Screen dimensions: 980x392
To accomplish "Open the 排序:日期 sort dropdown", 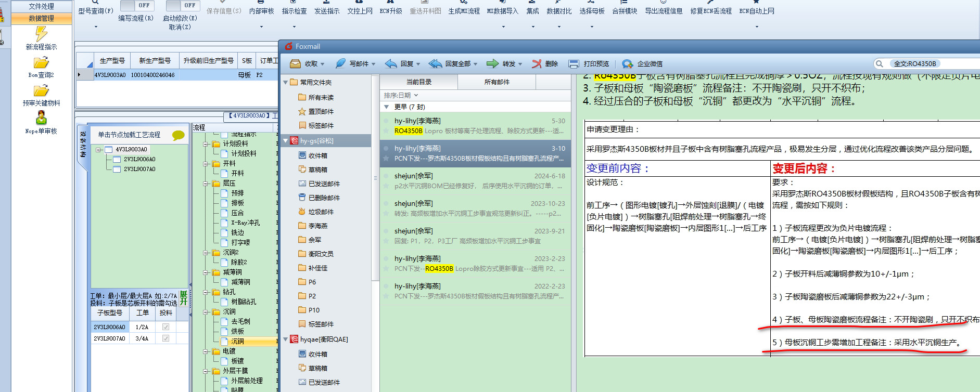I will (401, 96).
